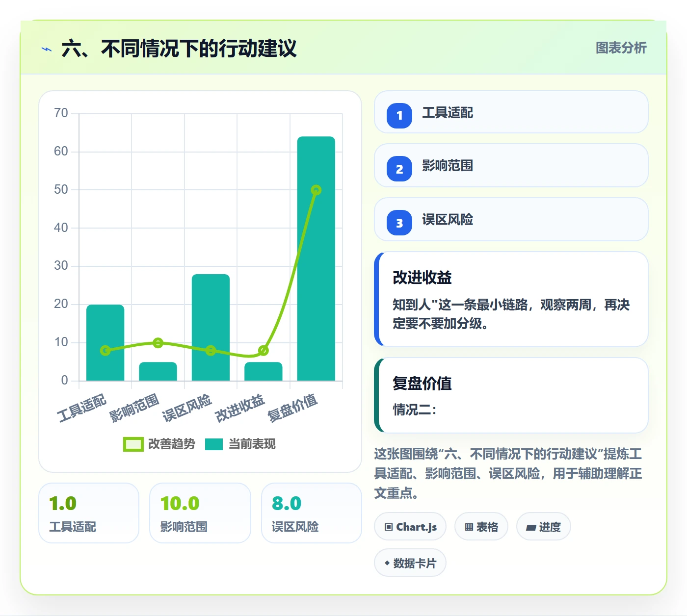687x616 pixels.
Task: Click the 10.0 影响范围 stat card
Action: click(x=200, y=513)
